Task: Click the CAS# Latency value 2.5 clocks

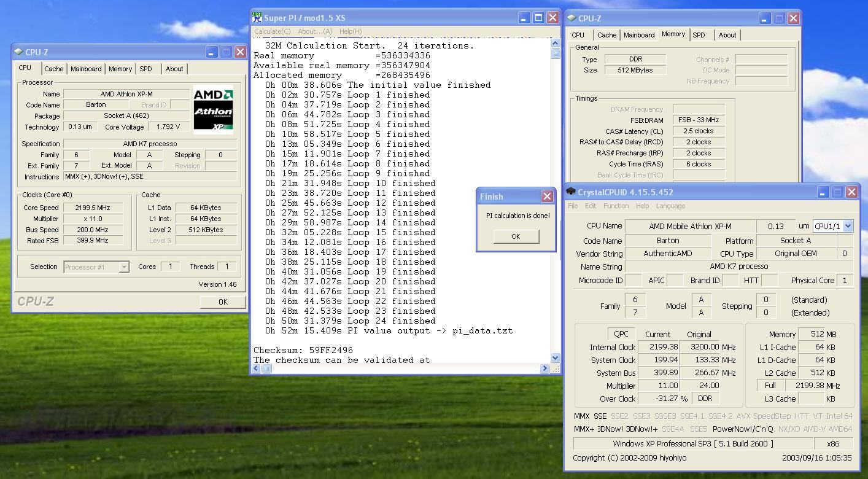Action: [699, 131]
